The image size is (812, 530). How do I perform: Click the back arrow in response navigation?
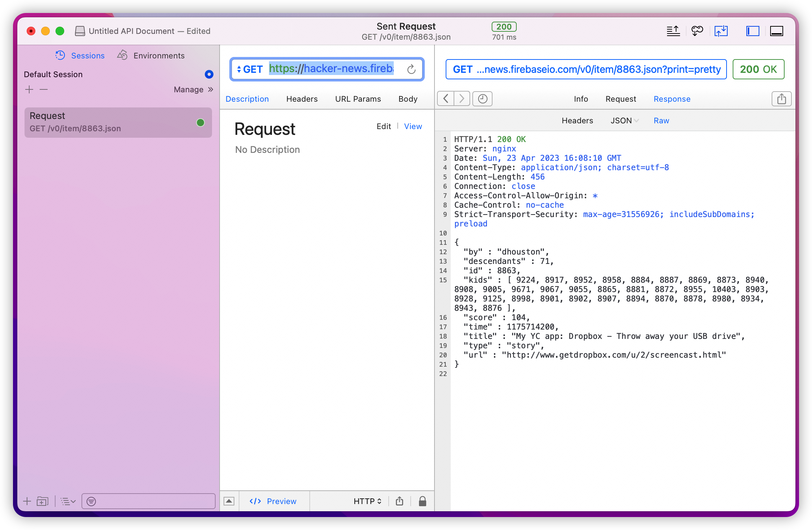pos(446,99)
